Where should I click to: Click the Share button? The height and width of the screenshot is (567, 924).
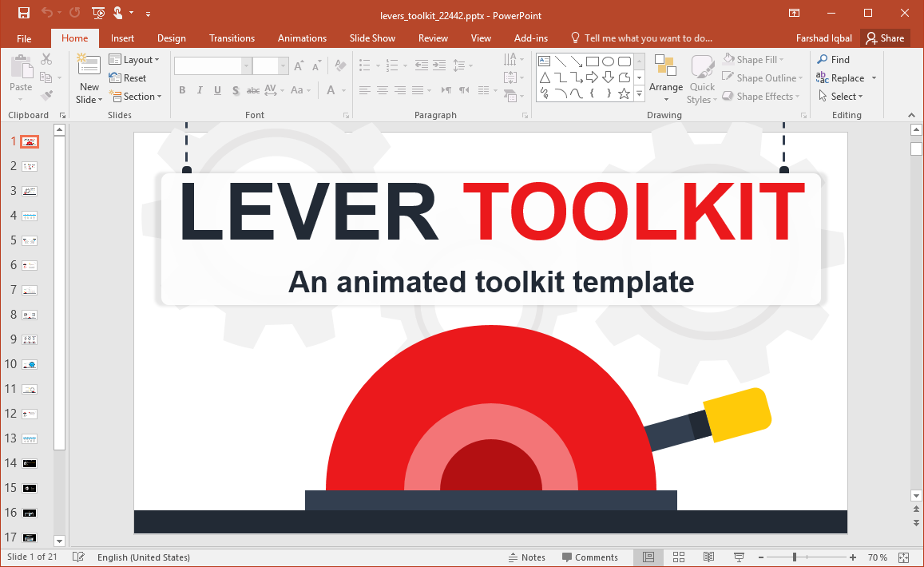[x=885, y=38]
